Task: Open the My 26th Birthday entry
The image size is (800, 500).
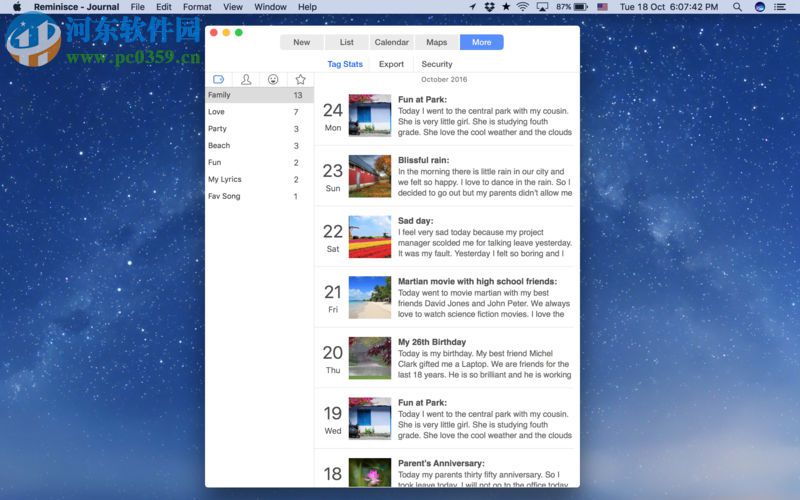Action: click(444, 358)
